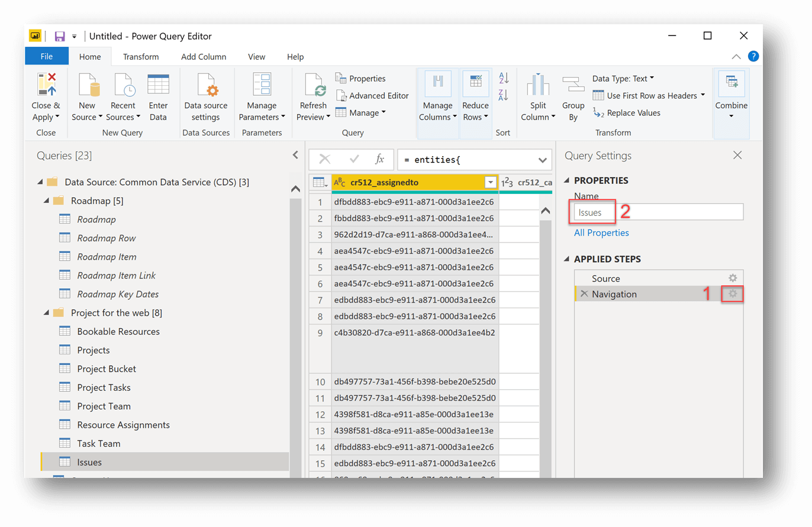Collapse the ribbon

(x=736, y=57)
